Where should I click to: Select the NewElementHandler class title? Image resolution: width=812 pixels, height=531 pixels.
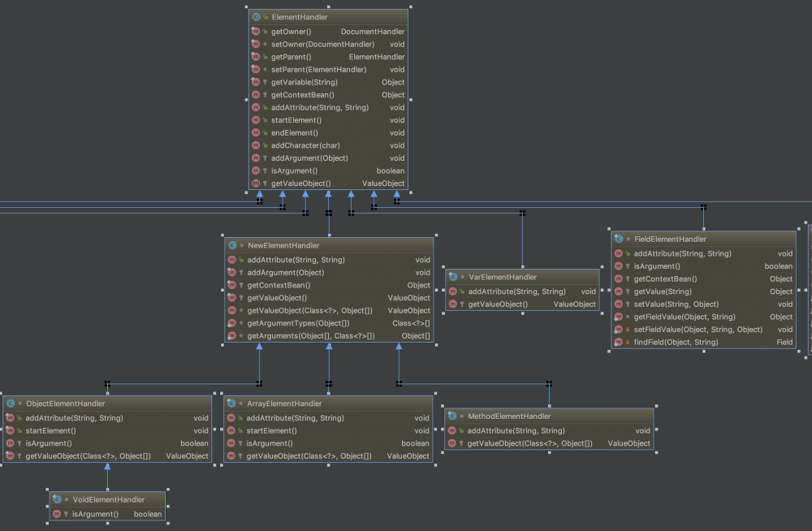[283, 245]
